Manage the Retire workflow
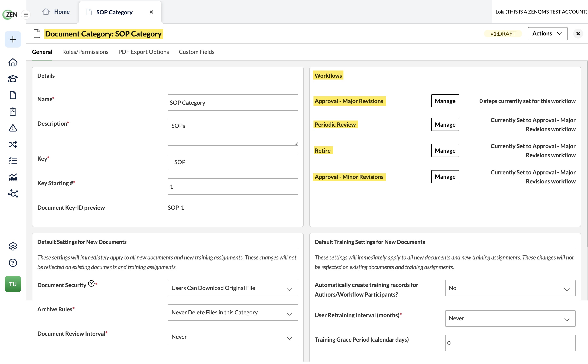Image resolution: width=588 pixels, height=364 pixels. 445,150
